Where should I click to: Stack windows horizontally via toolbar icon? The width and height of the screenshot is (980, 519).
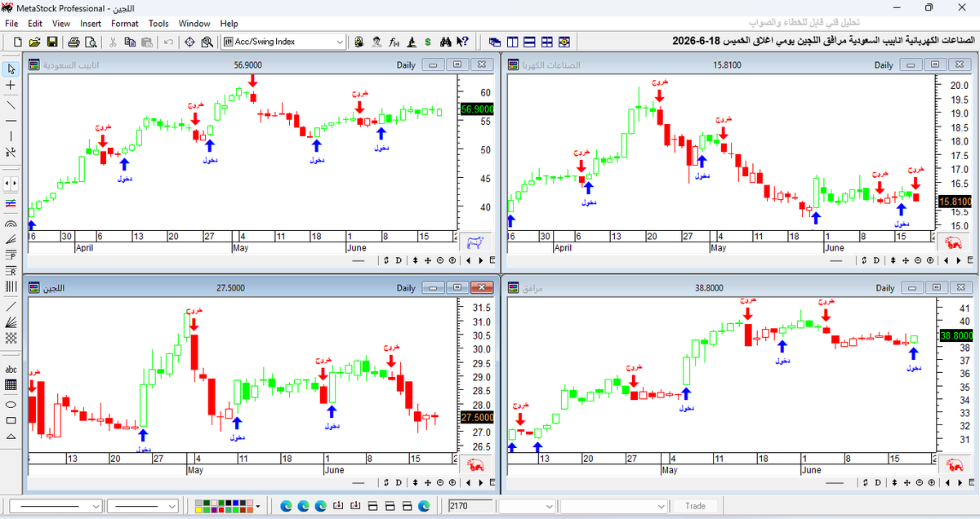coord(529,42)
